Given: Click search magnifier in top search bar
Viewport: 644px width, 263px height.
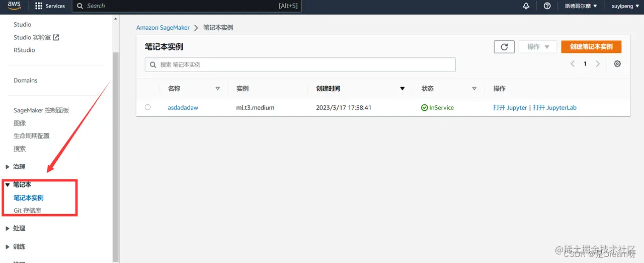Looking at the screenshot, I should coord(80,6).
